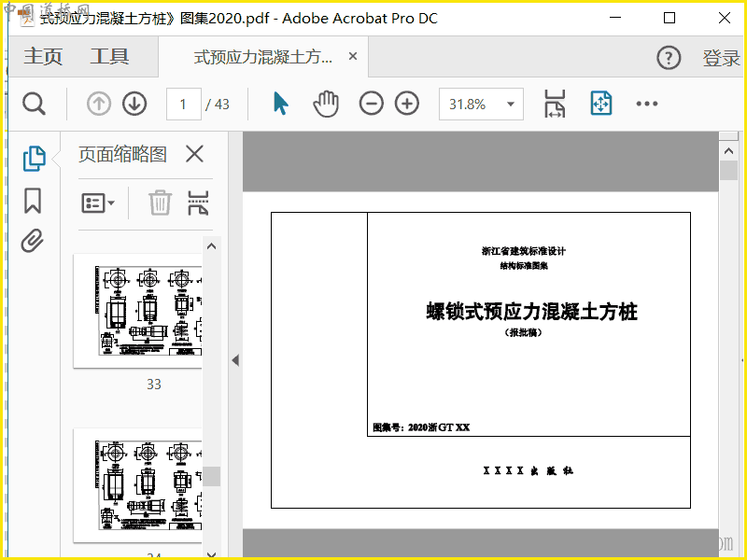Image resolution: width=747 pixels, height=560 pixels.
Task: Go to previous page arrow
Action: coord(99,104)
